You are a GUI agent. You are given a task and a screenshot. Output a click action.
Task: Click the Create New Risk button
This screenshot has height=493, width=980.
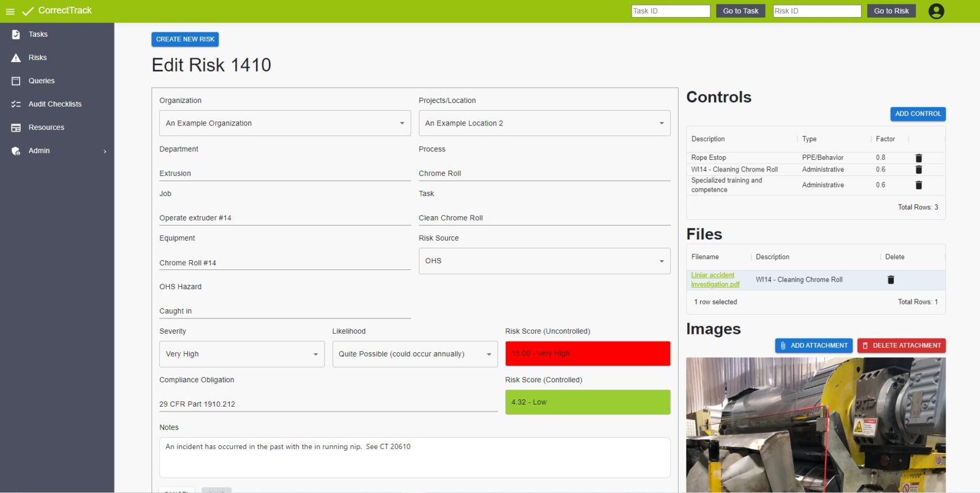[x=185, y=39]
